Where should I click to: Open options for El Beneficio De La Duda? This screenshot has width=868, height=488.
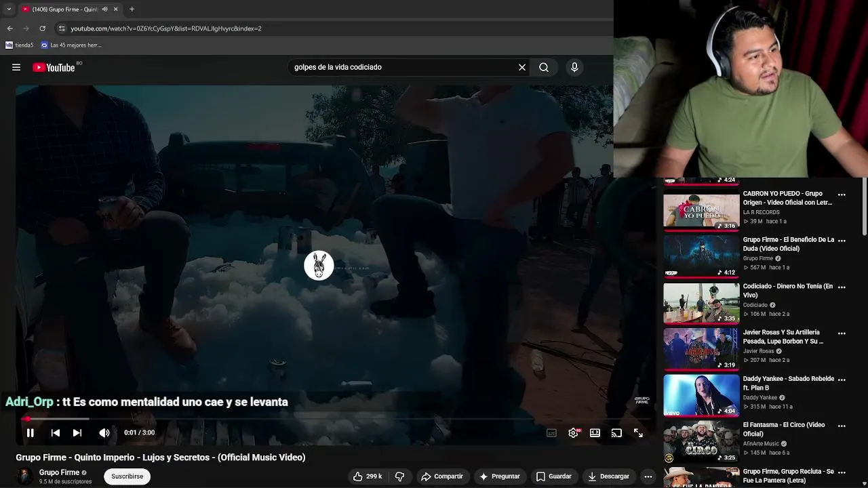842,241
